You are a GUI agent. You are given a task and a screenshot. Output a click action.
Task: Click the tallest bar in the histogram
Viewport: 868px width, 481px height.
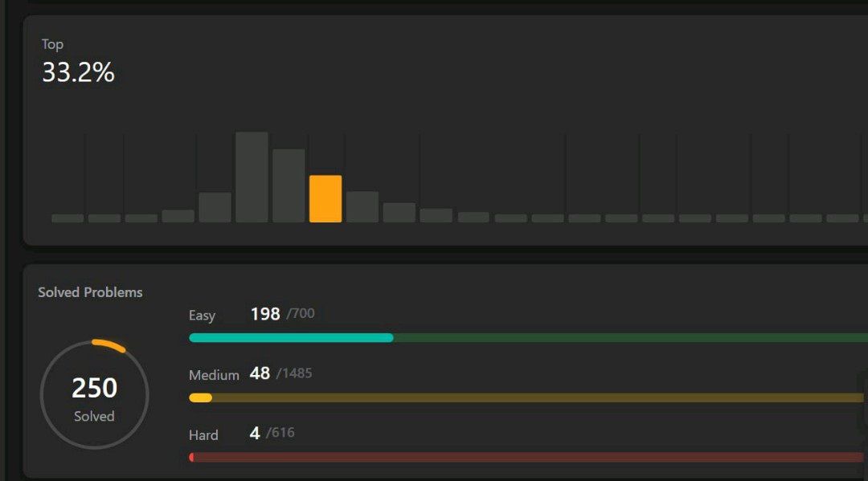(252, 177)
